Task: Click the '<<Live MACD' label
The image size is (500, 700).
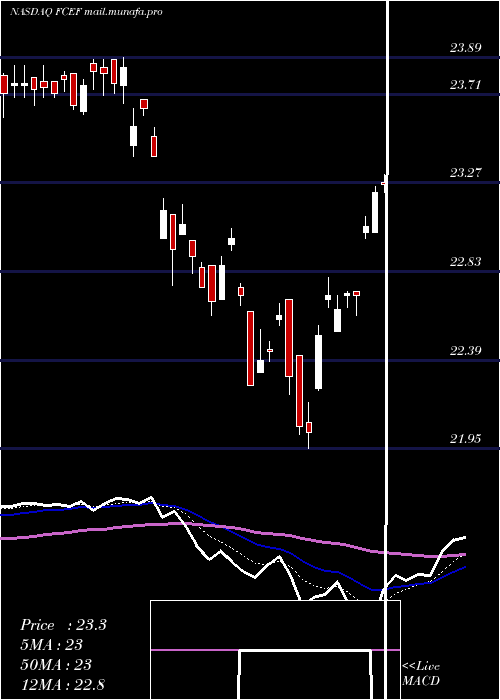Action: 421,674
